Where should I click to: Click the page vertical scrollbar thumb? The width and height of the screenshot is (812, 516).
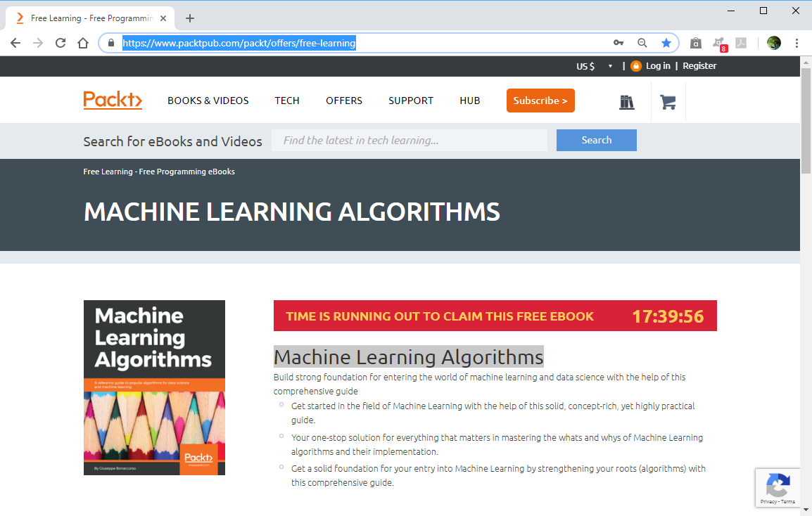point(806,121)
